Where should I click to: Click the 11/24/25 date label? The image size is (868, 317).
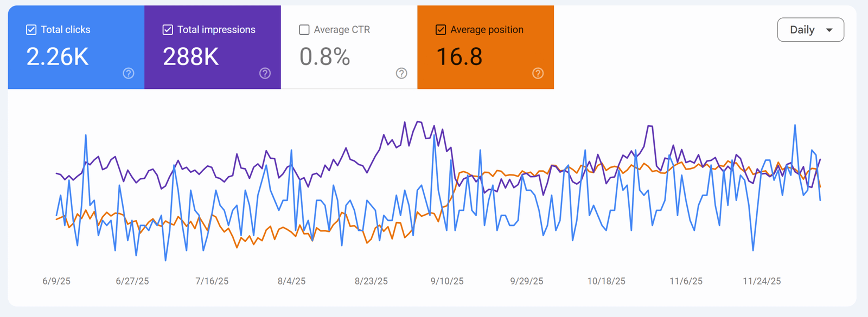point(762,281)
